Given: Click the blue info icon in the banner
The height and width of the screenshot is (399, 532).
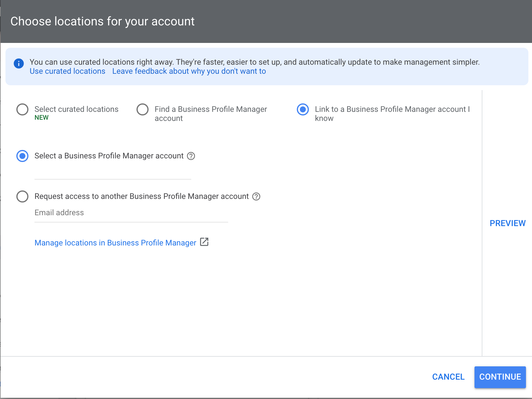Looking at the screenshot, I should [19, 63].
